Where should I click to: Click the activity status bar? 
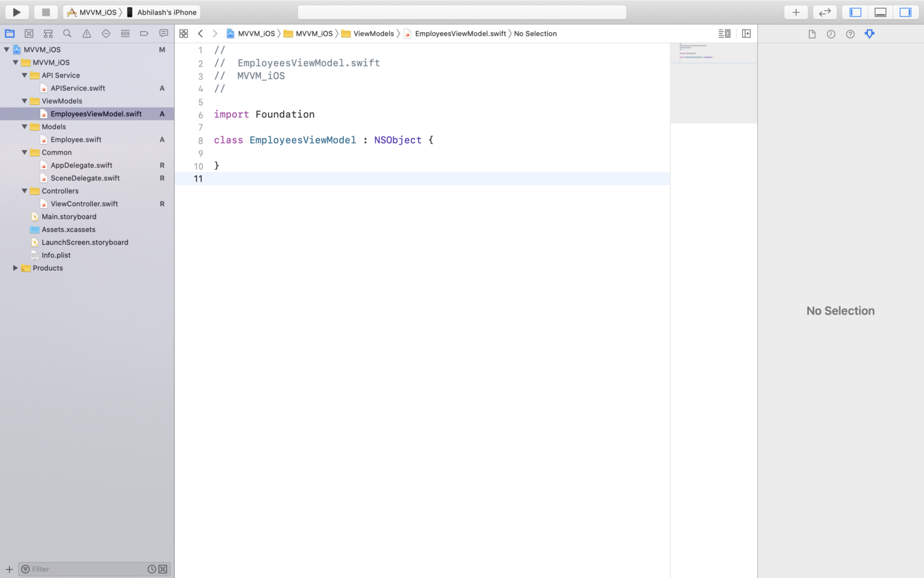(x=462, y=12)
